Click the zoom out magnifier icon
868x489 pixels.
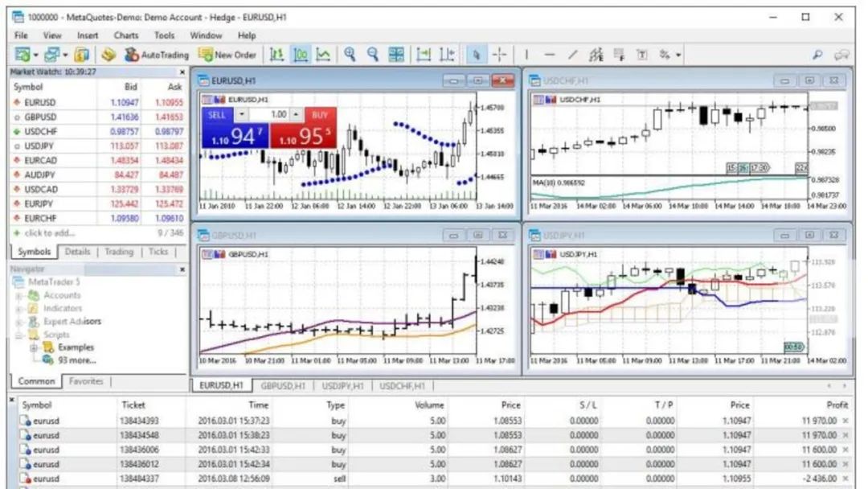tap(373, 55)
